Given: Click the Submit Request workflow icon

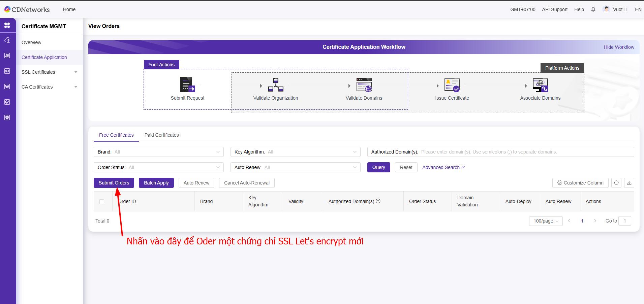Looking at the screenshot, I should (187, 85).
